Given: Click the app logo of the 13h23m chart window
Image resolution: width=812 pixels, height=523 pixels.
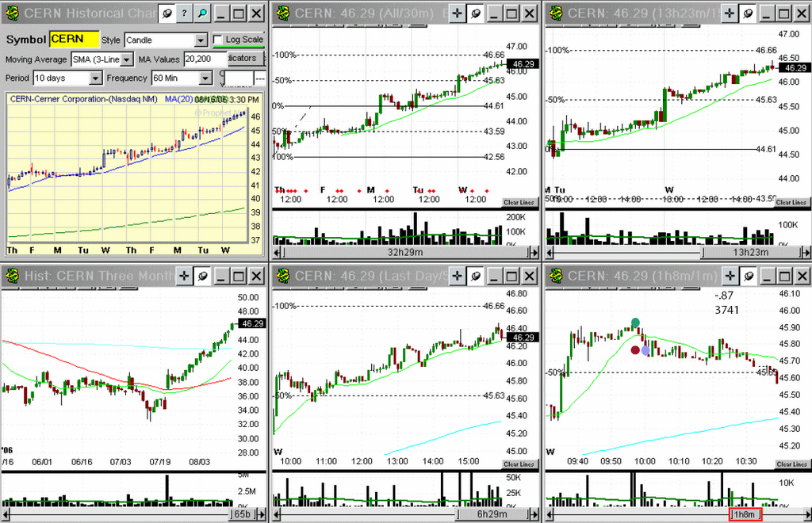Looking at the screenshot, I should (x=556, y=13).
